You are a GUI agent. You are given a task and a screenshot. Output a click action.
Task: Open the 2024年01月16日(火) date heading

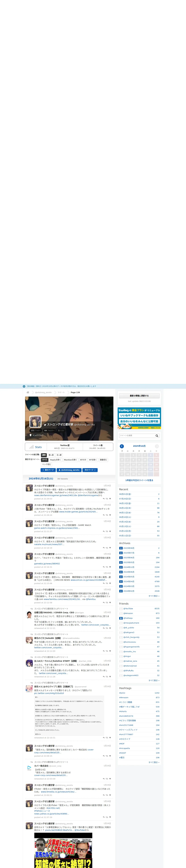pyautogui.click(x=41, y=478)
